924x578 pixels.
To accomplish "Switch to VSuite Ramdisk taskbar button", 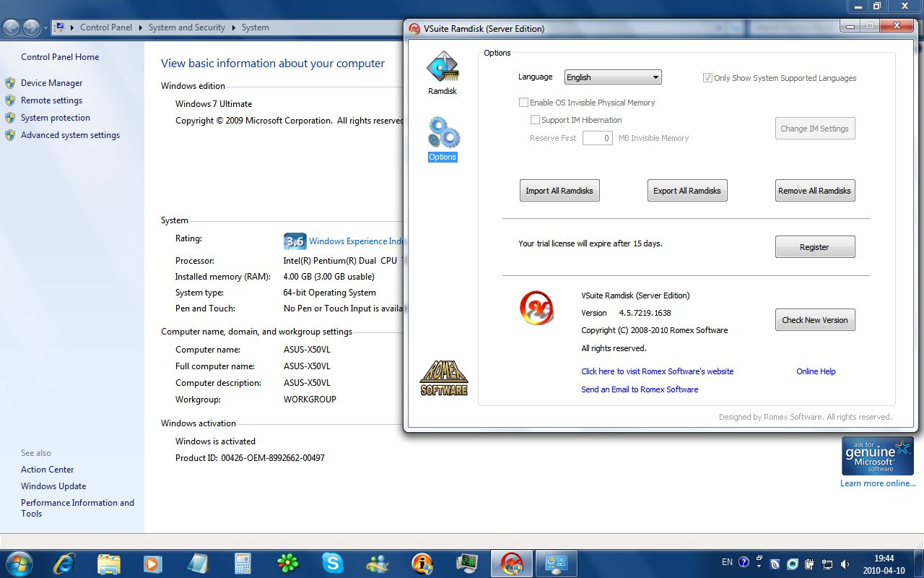I will (512, 564).
